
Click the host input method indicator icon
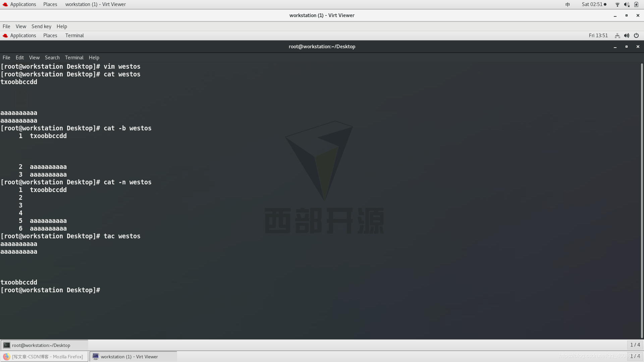click(568, 4)
